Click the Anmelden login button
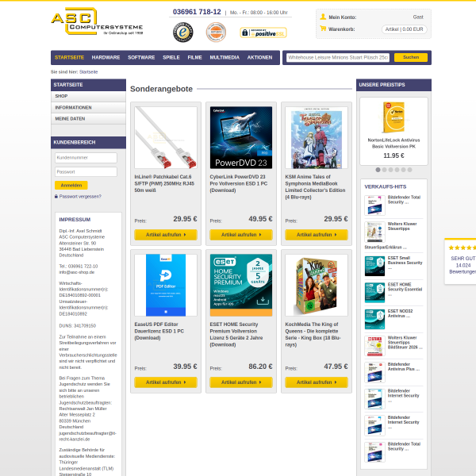 click(x=71, y=185)
